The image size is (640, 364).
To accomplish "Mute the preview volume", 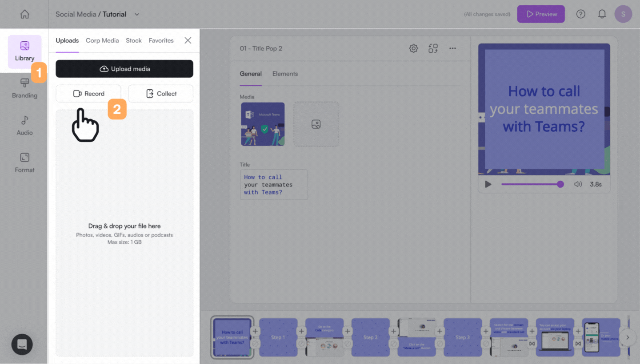I will (x=578, y=184).
